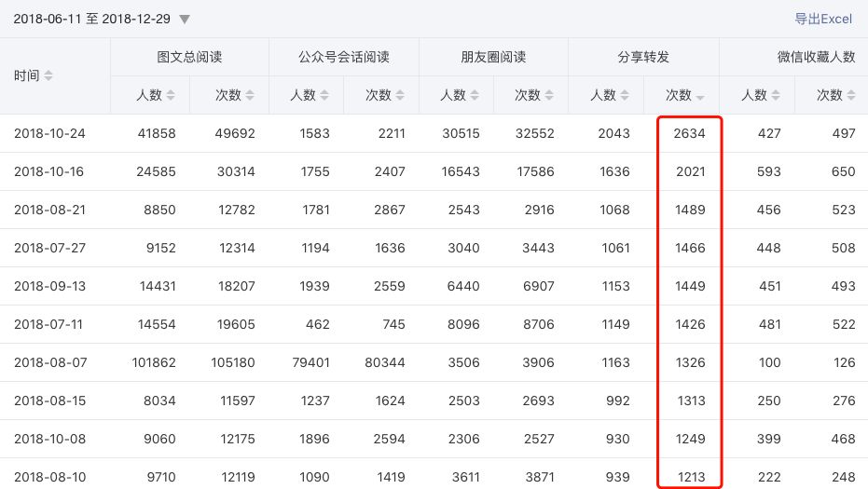Select the 2018-08-21 date cell
This screenshot has height=489, width=868.
(x=49, y=210)
